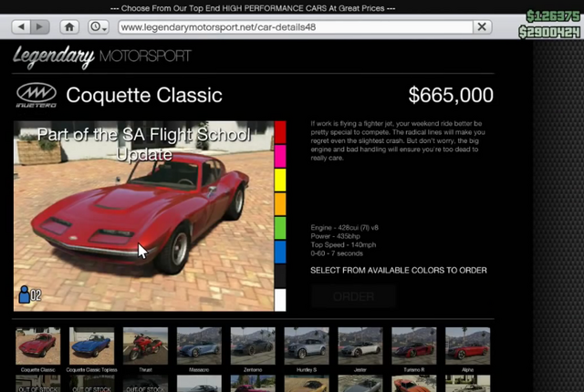Open the Jester car thumbnail

360,346
